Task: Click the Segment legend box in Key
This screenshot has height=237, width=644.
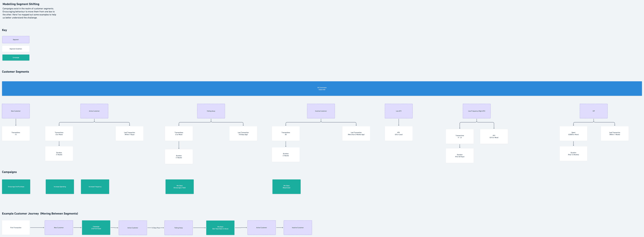Action: point(16,39)
